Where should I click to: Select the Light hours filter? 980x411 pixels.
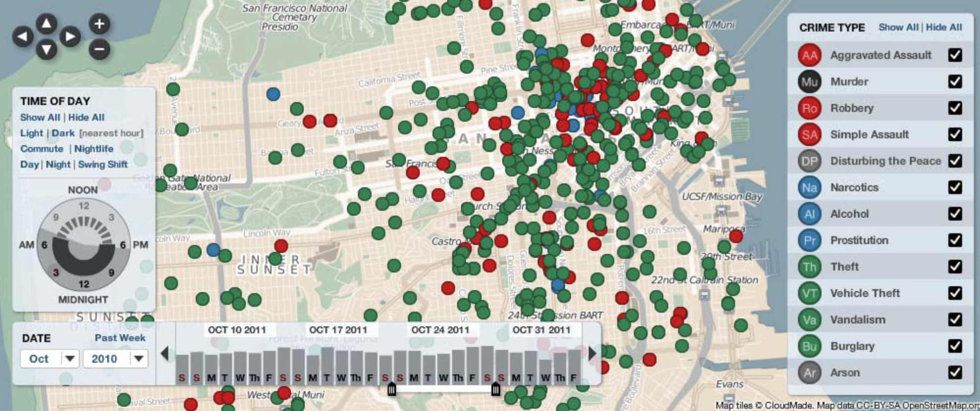31,133
